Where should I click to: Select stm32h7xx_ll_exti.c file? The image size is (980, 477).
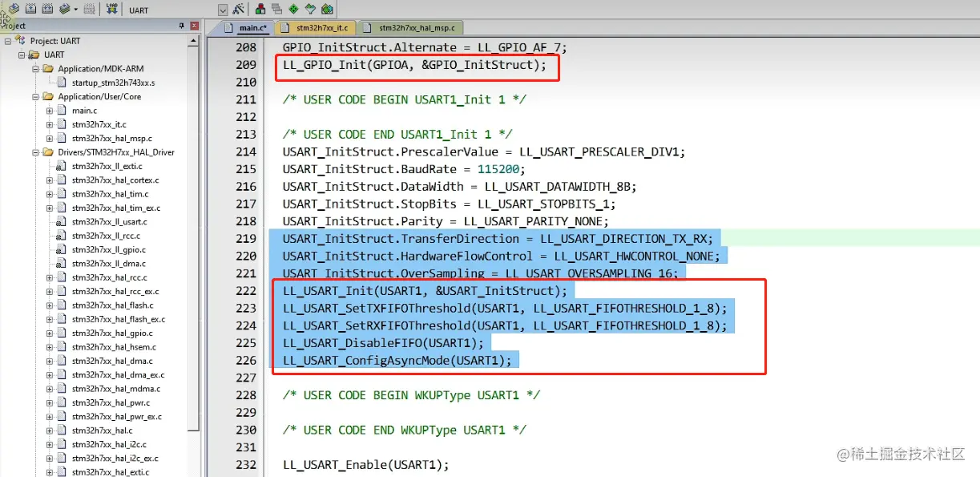[107, 166]
